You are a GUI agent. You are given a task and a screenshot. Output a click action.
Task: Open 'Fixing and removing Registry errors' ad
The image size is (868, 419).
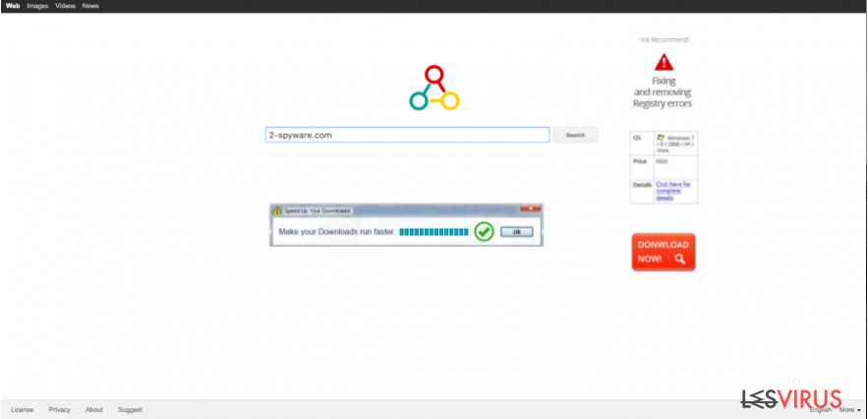pyautogui.click(x=663, y=92)
